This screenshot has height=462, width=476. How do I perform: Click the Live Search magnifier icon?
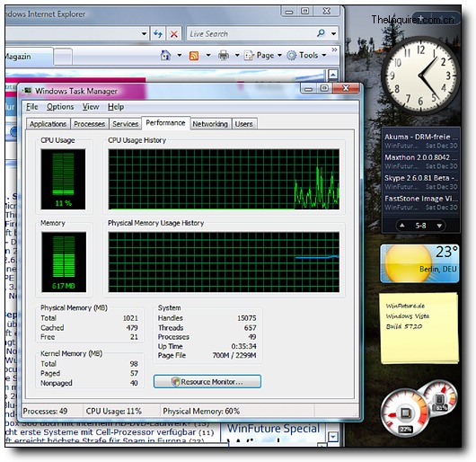point(321,33)
